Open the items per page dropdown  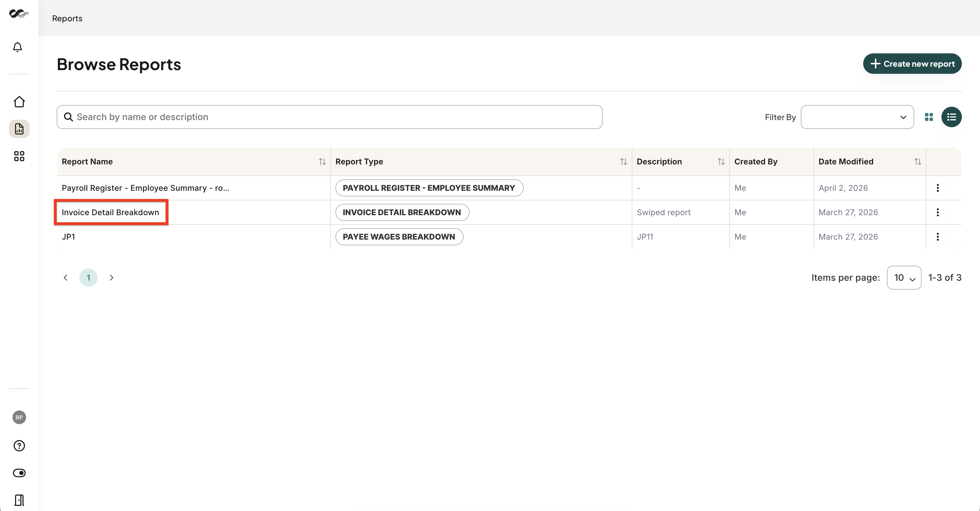pos(904,278)
